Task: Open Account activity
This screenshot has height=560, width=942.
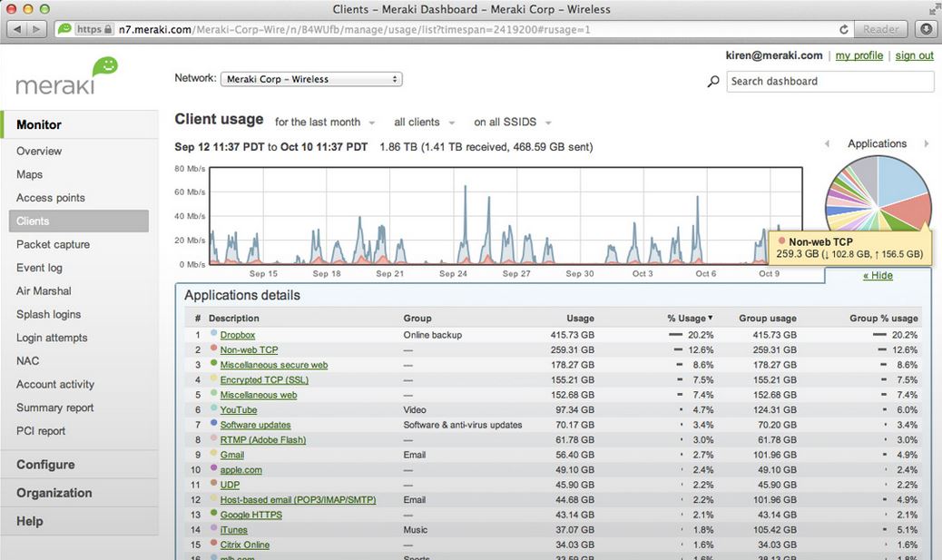Action: pos(55,384)
